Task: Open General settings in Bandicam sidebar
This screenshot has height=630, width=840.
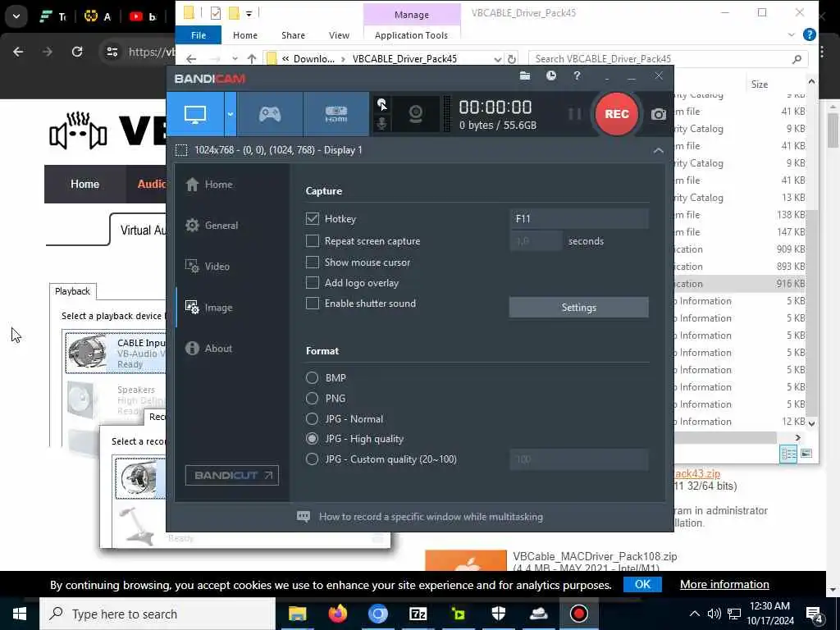Action: pyautogui.click(x=212, y=226)
